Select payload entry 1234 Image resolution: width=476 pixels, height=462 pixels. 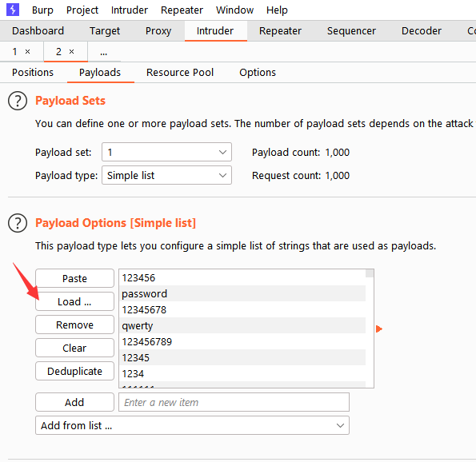pos(242,374)
